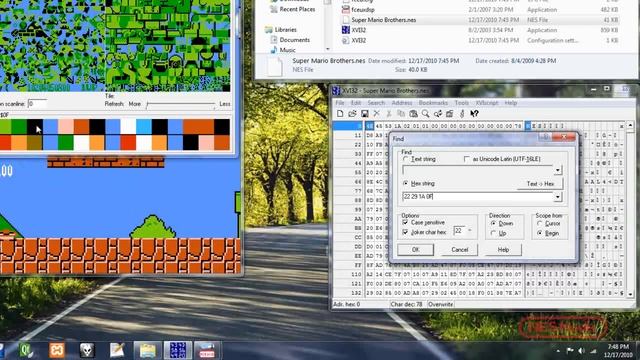Switch to Windows Explorer taskbar icon
The width and height of the screenshot is (640, 360).
[x=147, y=350]
